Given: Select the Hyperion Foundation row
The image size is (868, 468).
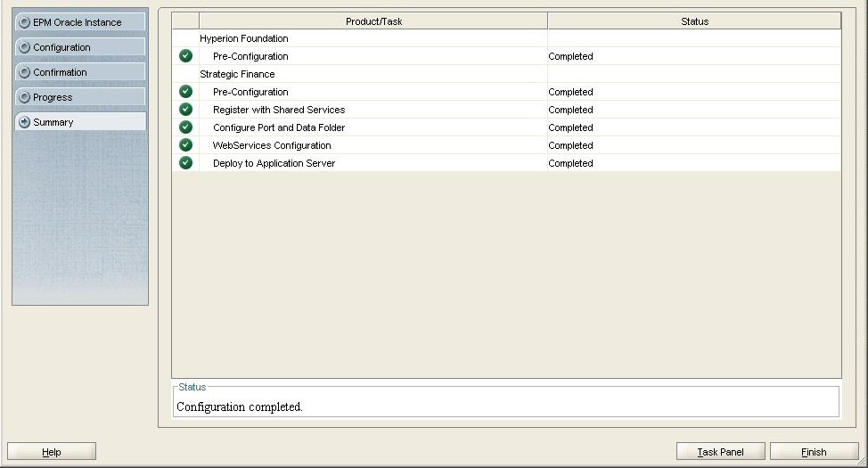Looking at the screenshot, I should 506,38.
